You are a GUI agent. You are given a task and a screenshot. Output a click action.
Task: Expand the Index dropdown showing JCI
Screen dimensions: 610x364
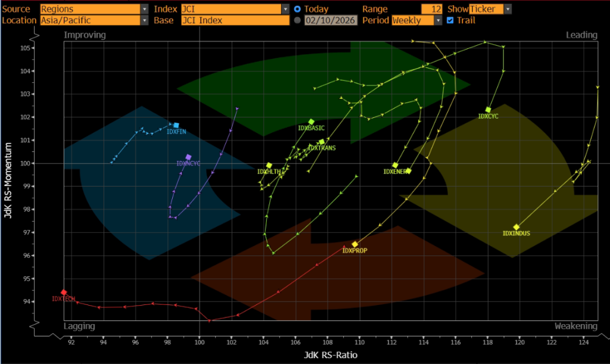pos(235,10)
